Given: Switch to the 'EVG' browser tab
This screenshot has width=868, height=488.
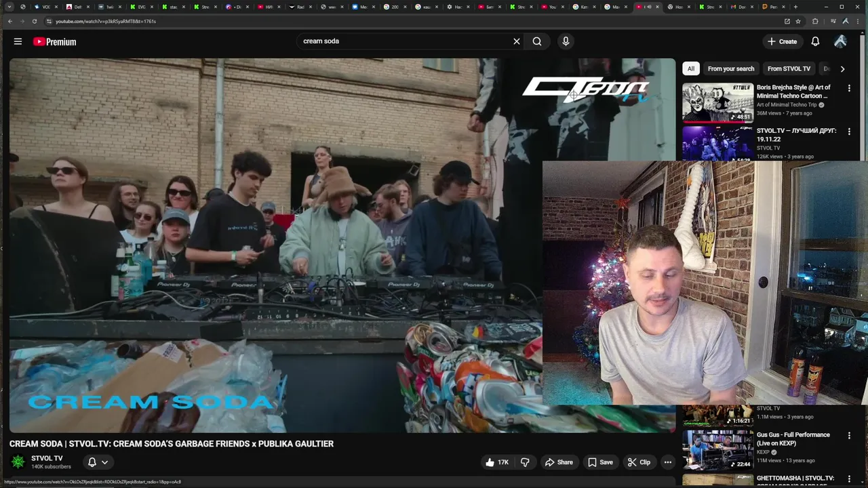Looking at the screenshot, I should click(142, 7).
